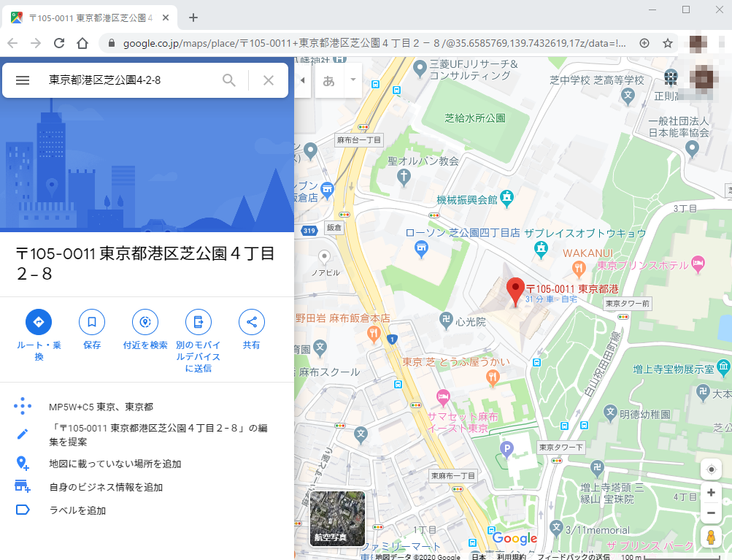Image resolution: width=732 pixels, height=560 pixels.
Task: Click the magnifier icon in the search box
Action: (x=229, y=80)
